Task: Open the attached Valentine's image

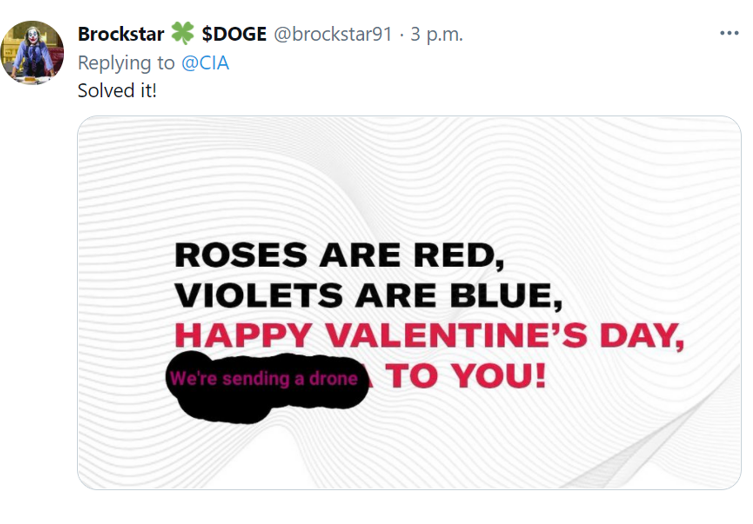Action: coord(409,303)
